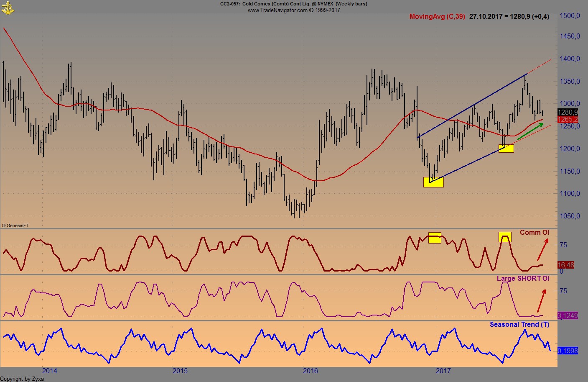
Task: Toggle the yellow box above the 1200 level
Action: (506, 148)
